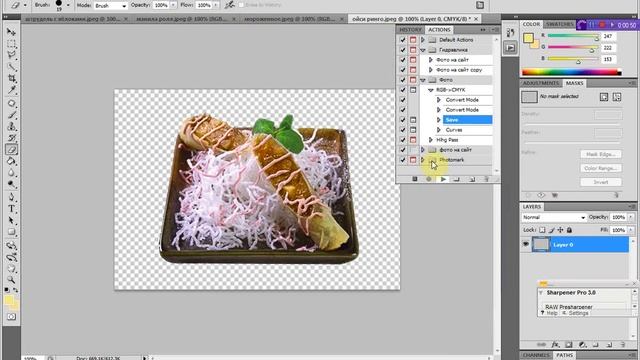Toggle Quick Mask mode icon
Image resolution: width=640 pixels, height=360 pixels.
pyautogui.click(x=11, y=317)
